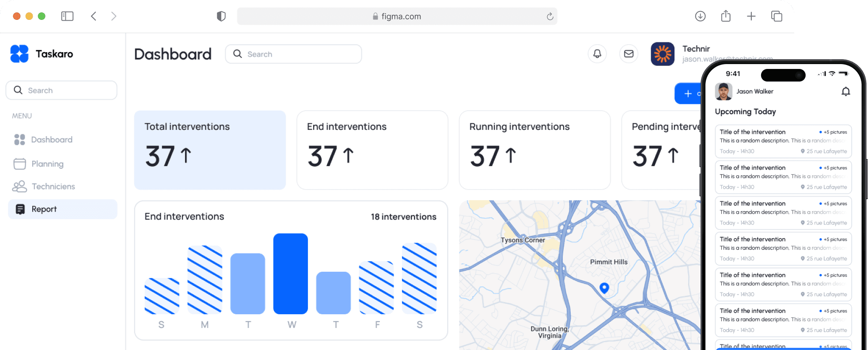The height and width of the screenshot is (350, 868).
Task: Select the Pending interventions card
Action: pyautogui.click(x=661, y=150)
